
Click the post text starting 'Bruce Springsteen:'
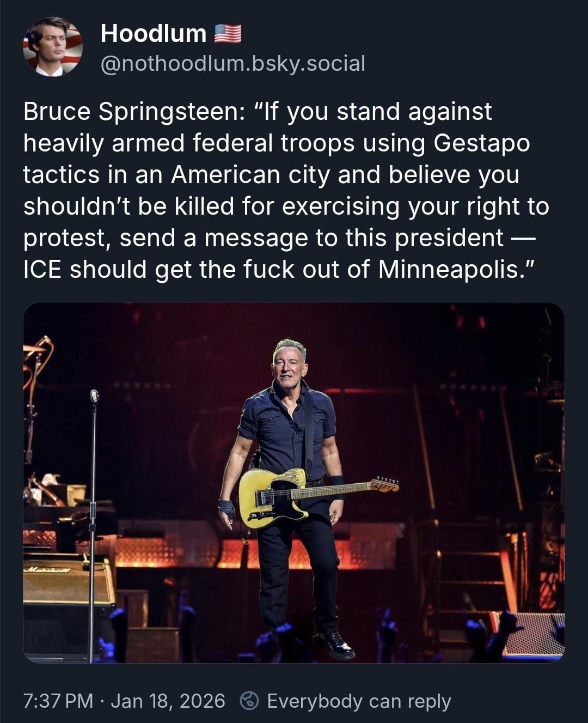[x=286, y=191]
